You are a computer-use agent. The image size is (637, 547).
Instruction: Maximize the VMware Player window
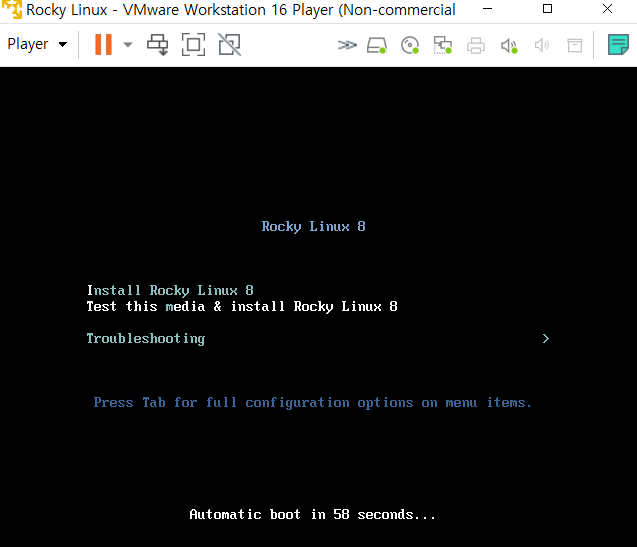pyautogui.click(x=547, y=9)
